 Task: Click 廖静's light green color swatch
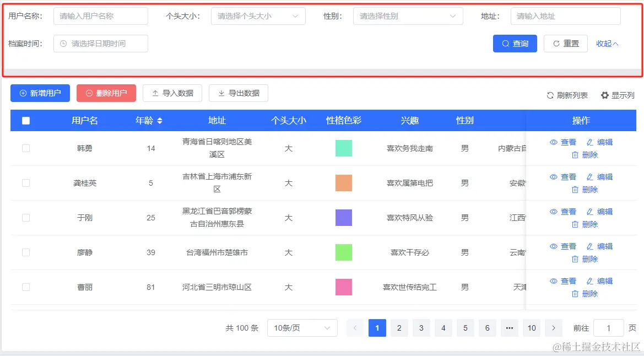(x=344, y=252)
